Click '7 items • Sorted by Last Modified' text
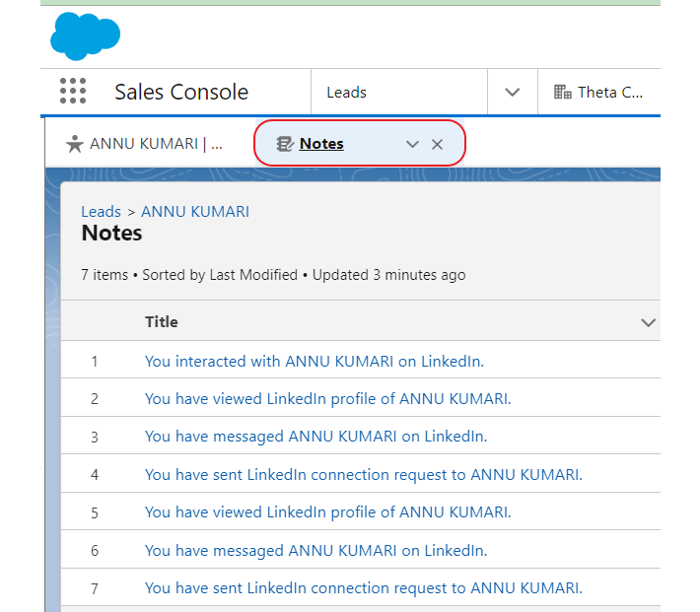 (x=189, y=275)
